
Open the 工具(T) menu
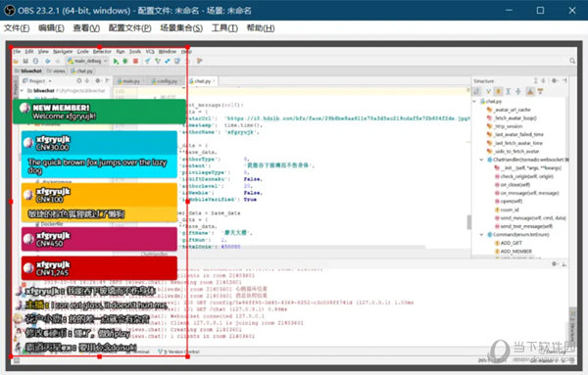click(x=224, y=28)
